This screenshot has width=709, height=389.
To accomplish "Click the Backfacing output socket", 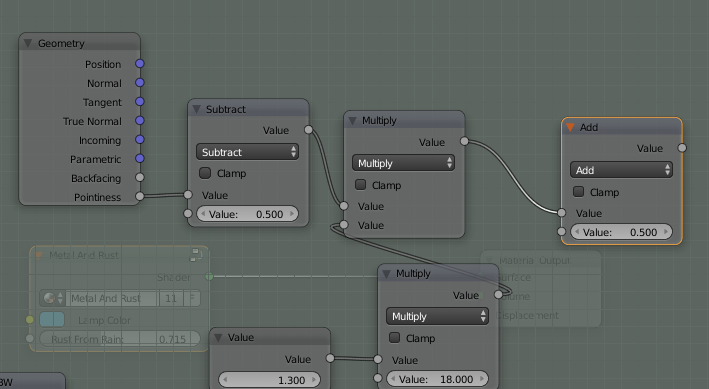I will click(x=140, y=177).
